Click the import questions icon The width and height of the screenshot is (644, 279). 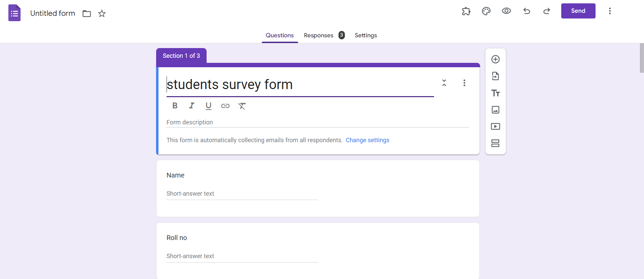[495, 76]
